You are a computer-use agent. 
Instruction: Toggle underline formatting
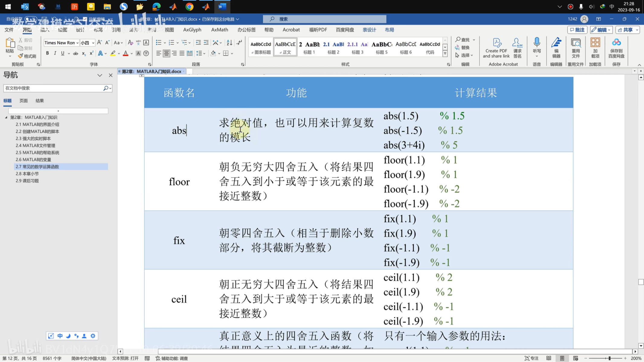[62, 53]
